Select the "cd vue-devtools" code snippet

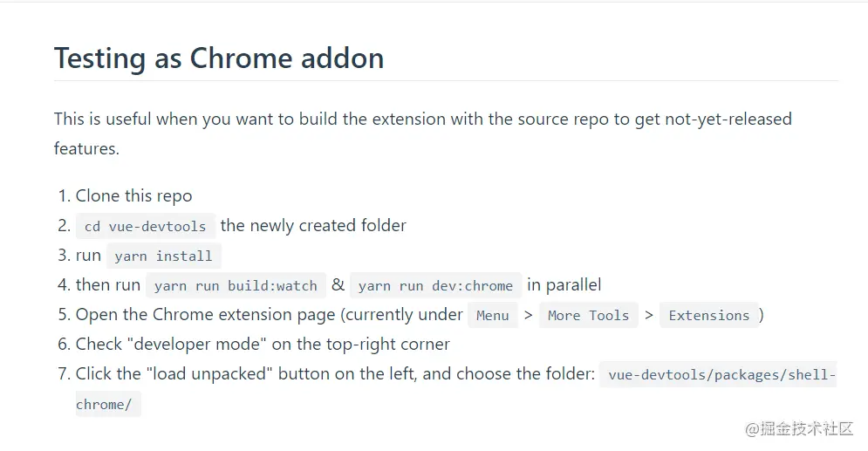click(x=146, y=226)
